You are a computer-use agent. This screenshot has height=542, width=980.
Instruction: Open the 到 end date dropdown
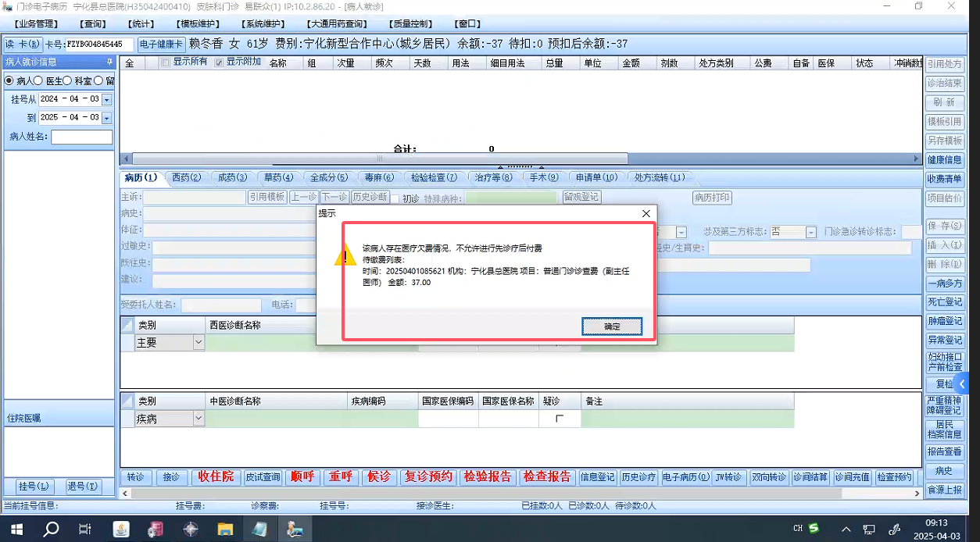(107, 118)
